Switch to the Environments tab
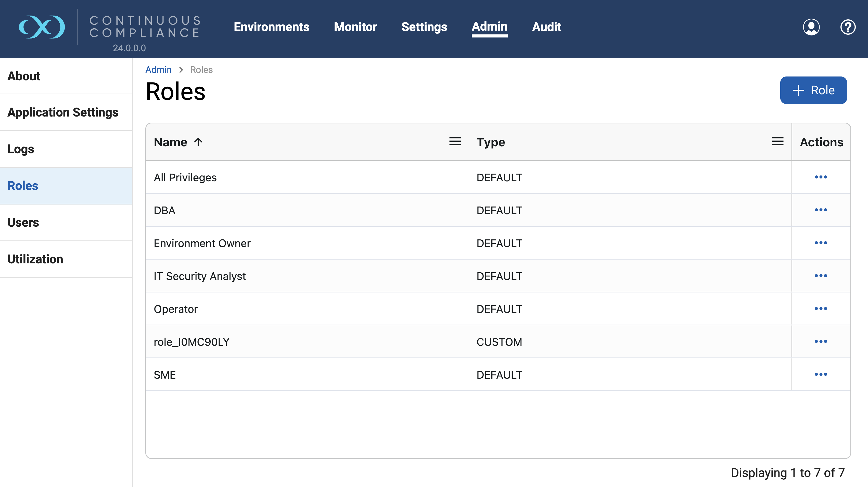868x487 pixels. click(272, 27)
